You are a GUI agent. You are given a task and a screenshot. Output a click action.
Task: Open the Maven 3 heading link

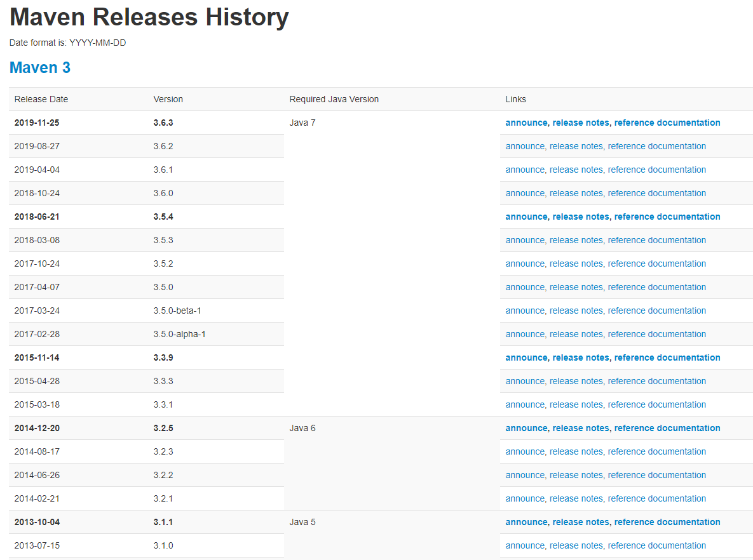pyautogui.click(x=40, y=68)
